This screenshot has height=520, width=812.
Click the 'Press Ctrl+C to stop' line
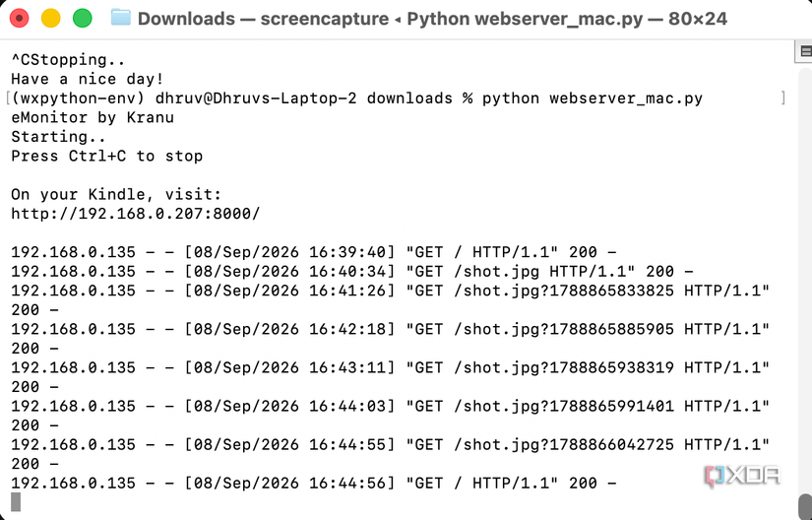click(x=107, y=156)
